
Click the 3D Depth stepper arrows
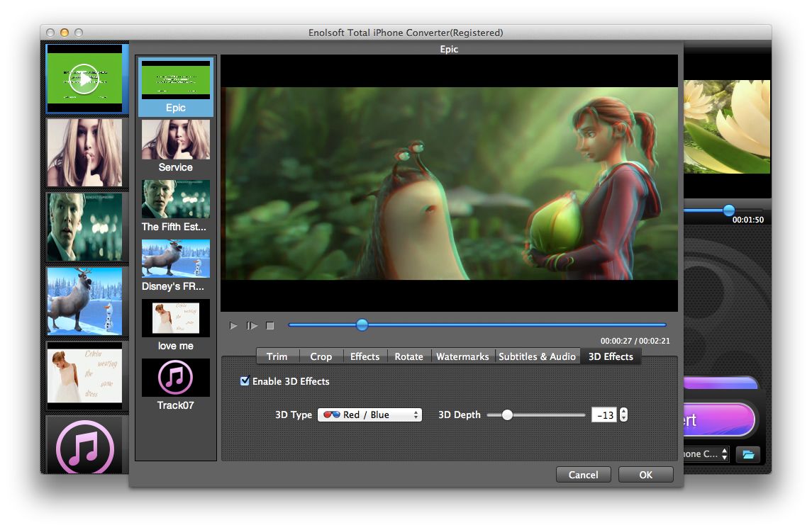tap(623, 415)
